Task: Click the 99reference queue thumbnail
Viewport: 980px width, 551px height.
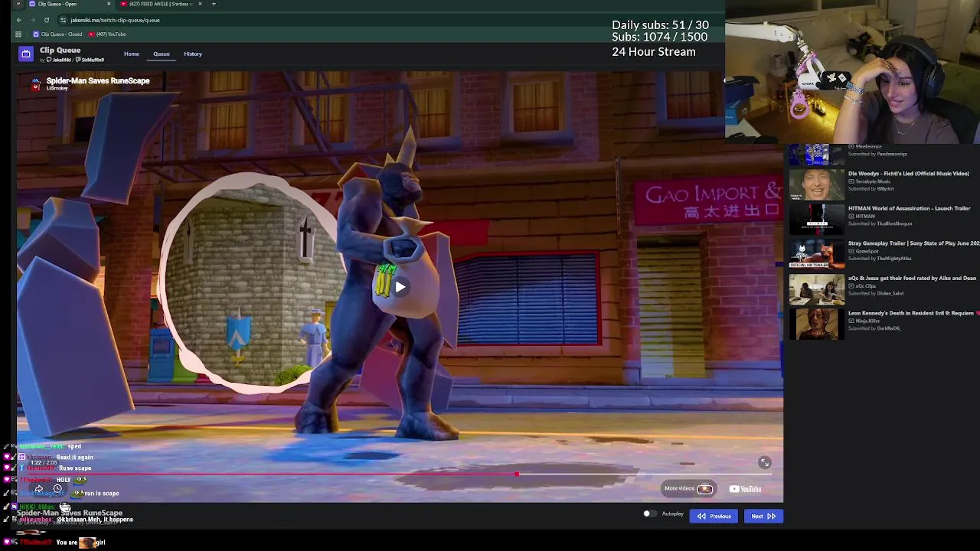Action: (x=817, y=155)
